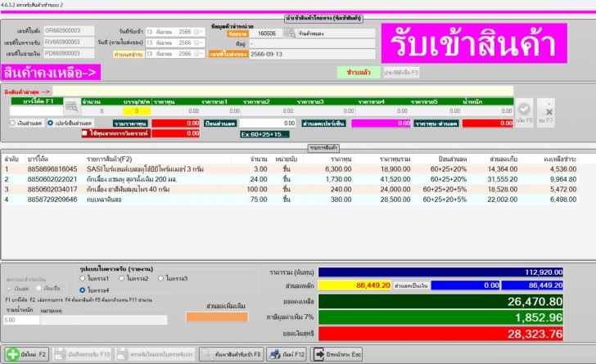The width and height of the screenshot is (596, 364).
Task: Click remaining payment 6,498.00 cell
Action: pyautogui.click(x=563, y=200)
